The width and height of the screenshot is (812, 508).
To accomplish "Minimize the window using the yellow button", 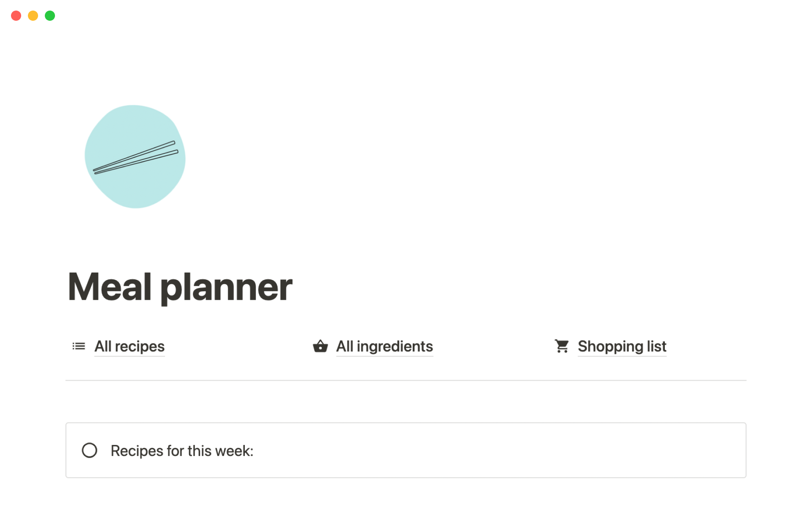I will click(x=33, y=16).
